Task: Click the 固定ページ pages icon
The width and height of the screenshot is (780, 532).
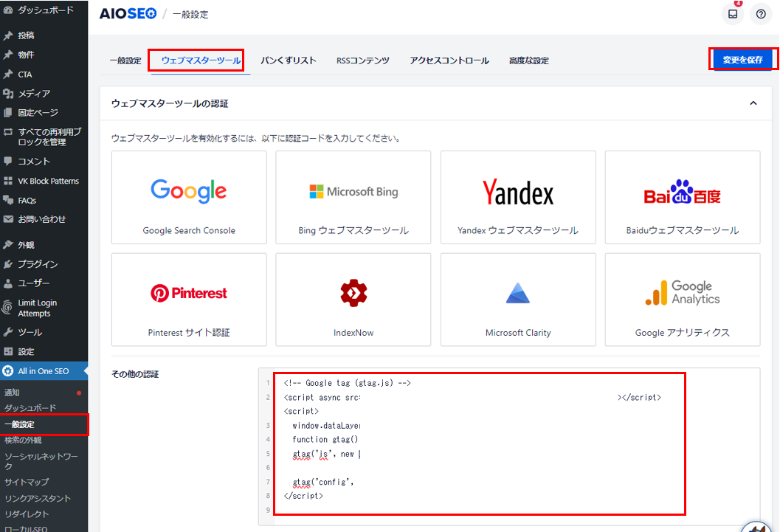Action: click(x=8, y=113)
